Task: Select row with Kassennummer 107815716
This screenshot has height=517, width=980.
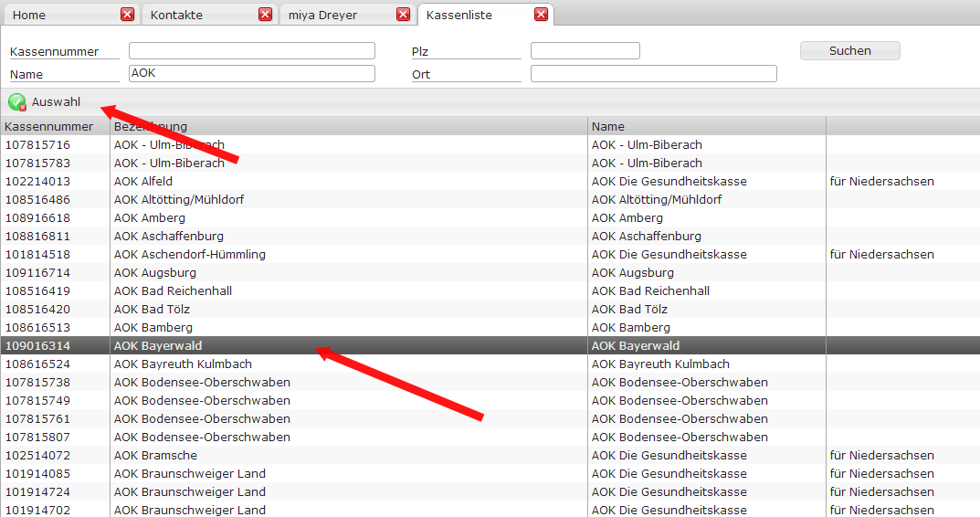Action: pos(490,144)
